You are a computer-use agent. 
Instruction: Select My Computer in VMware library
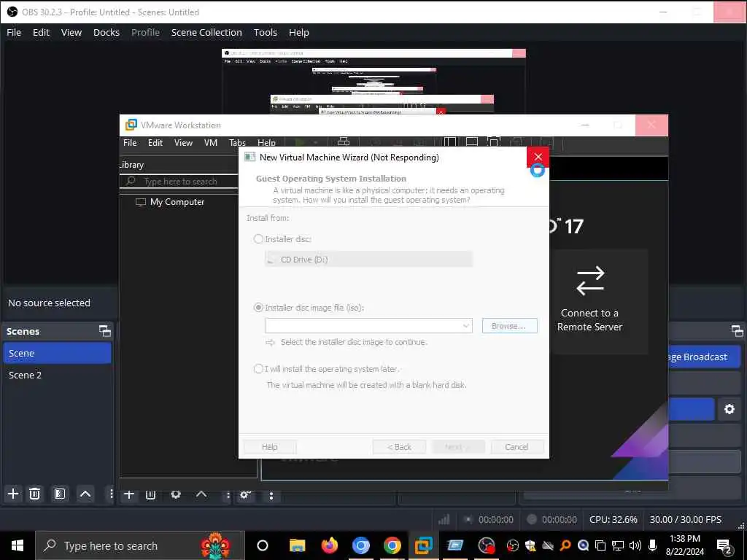(177, 202)
